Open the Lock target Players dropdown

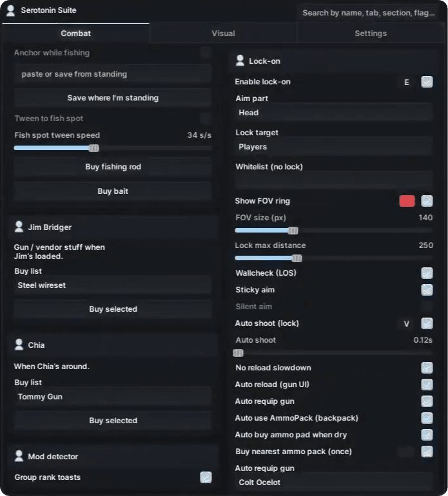point(333,147)
